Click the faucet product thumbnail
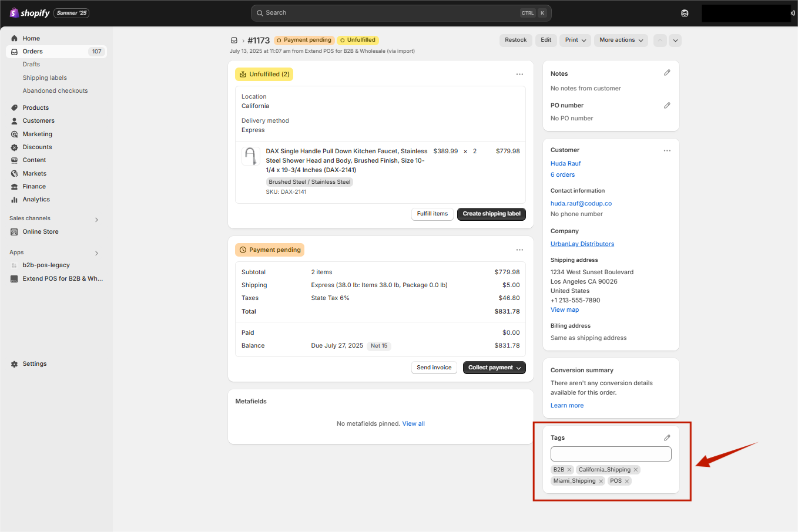This screenshot has height=532, width=798. [251, 156]
